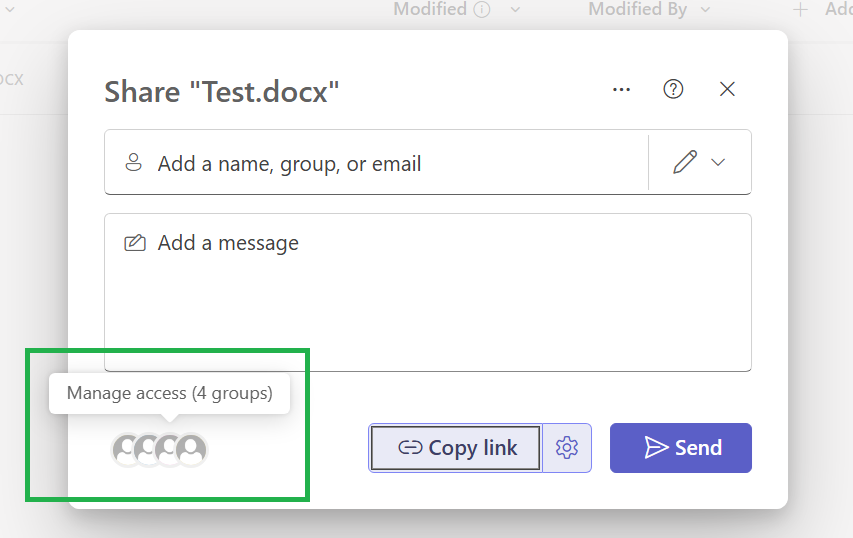Select the Modified By column header
The width and height of the screenshot is (853, 538).
tap(638, 9)
